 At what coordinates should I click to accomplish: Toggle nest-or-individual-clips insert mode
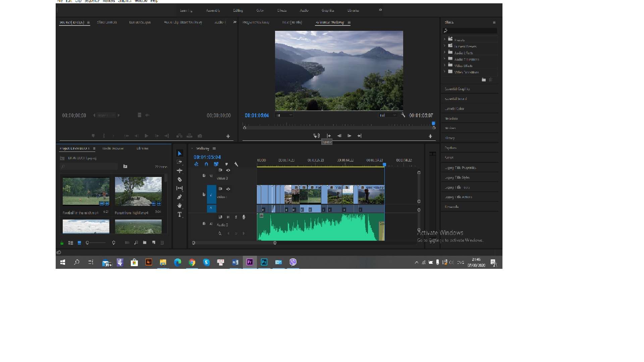coord(196,164)
